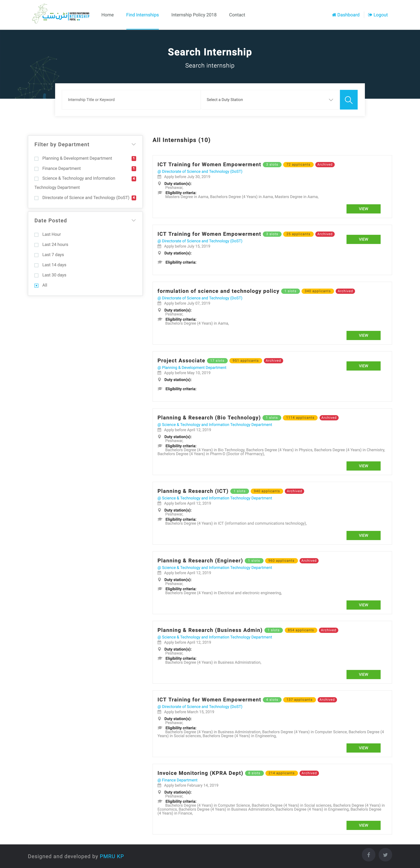Click the 951 applicants badge
This screenshot has height=868, width=420.
245,361
